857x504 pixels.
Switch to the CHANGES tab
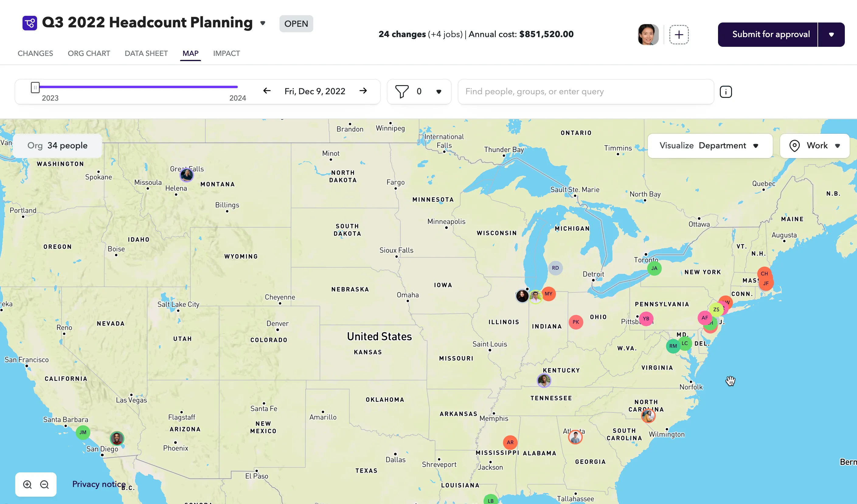pyautogui.click(x=35, y=54)
